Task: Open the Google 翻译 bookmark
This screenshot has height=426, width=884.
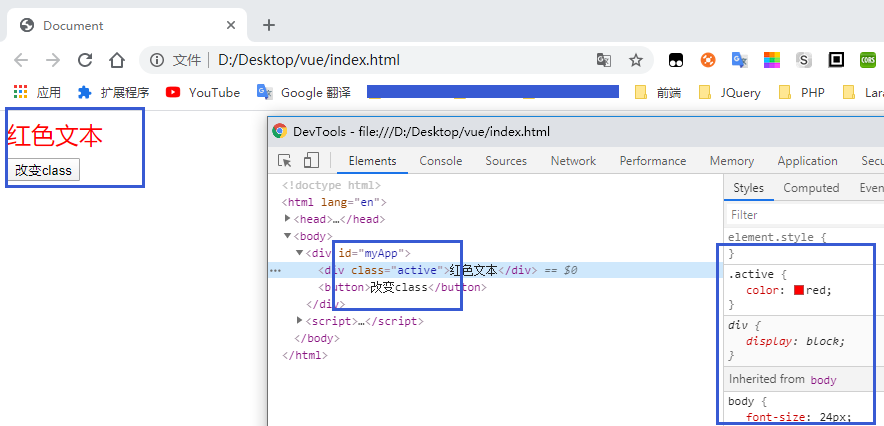Action: pos(304,92)
